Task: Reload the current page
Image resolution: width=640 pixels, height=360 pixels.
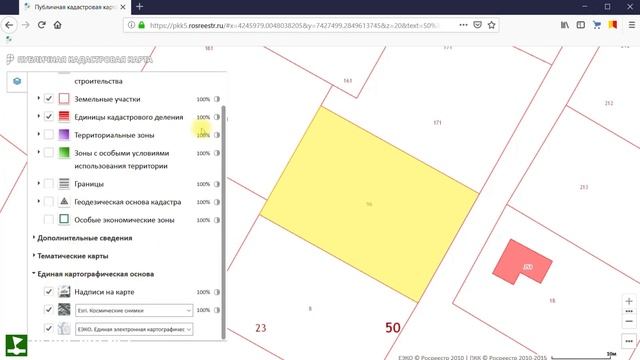Action: click(41, 25)
